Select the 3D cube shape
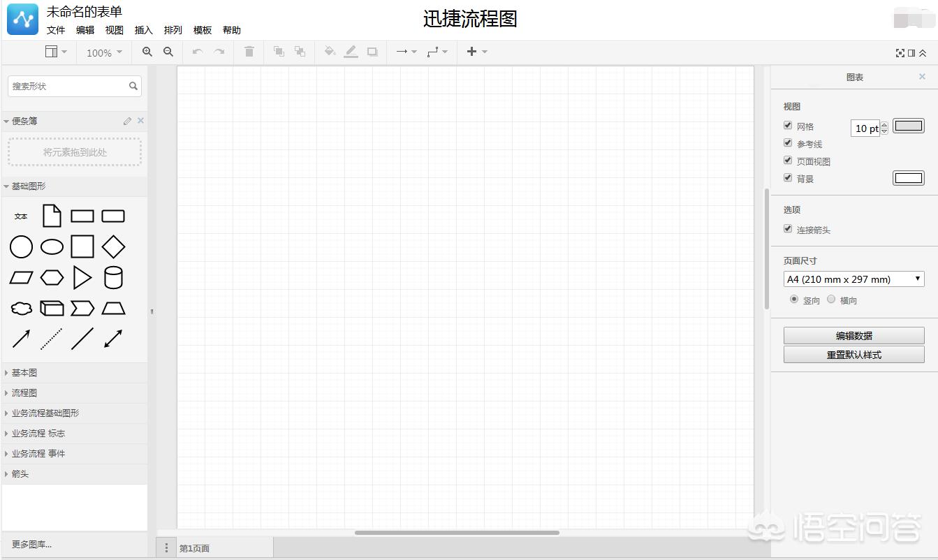 (x=52, y=308)
